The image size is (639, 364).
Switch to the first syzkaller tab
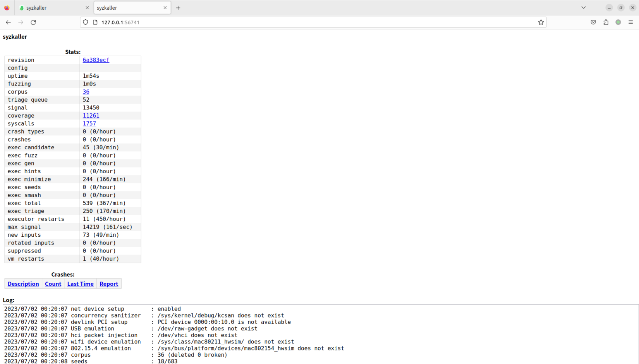pos(54,8)
